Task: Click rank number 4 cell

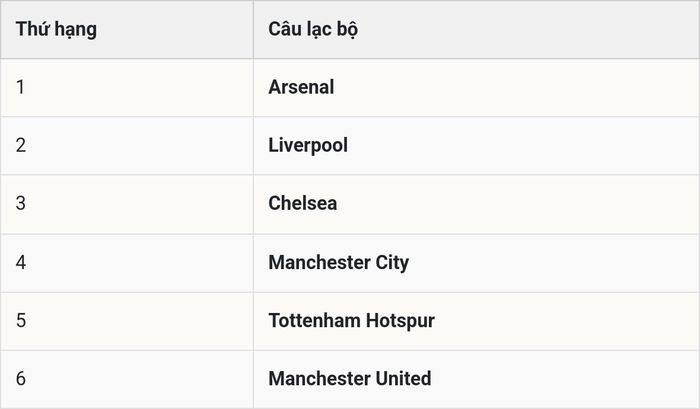Action: coord(127,263)
